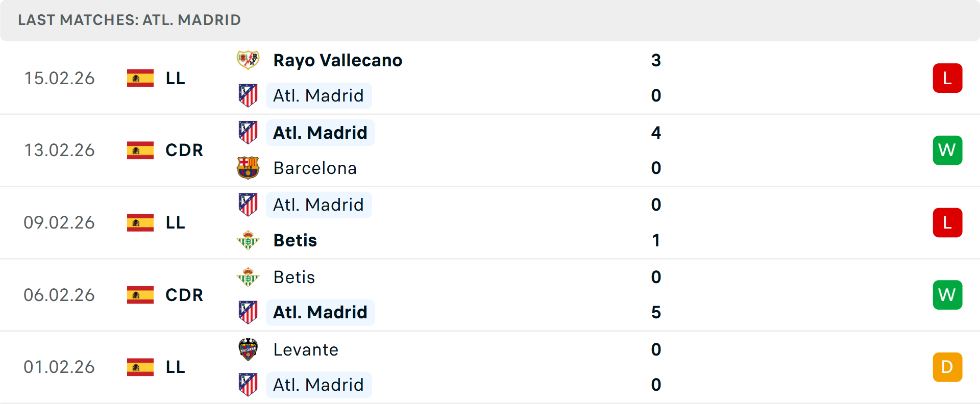Click the date 01.02.26
Viewport: 980px width, 404px height.
coord(59,367)
